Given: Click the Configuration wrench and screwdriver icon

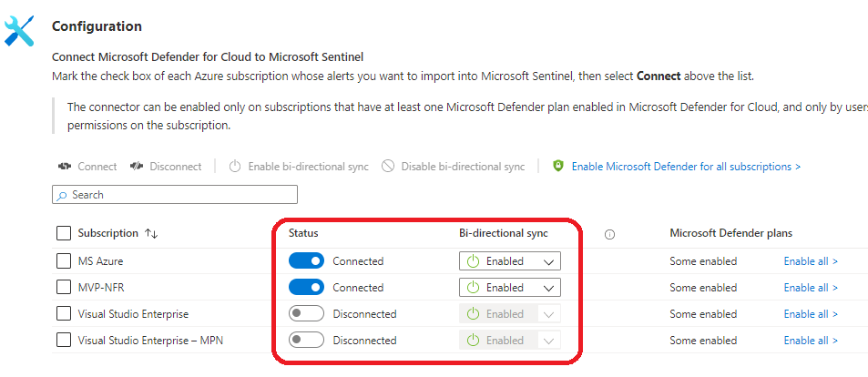Looking at the screenshot, I should coord(19,29).
